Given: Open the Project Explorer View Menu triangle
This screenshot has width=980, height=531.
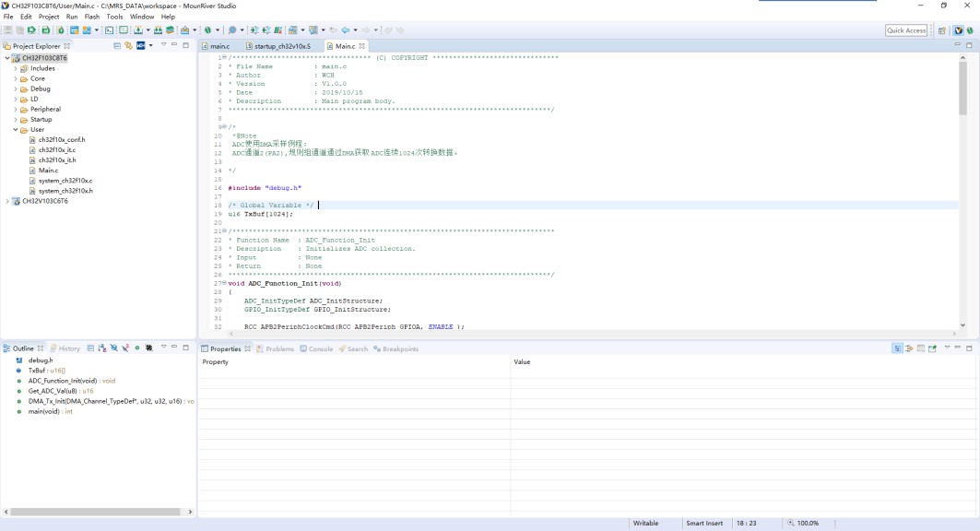Looking at the screenshot, I should click(163, 45).
